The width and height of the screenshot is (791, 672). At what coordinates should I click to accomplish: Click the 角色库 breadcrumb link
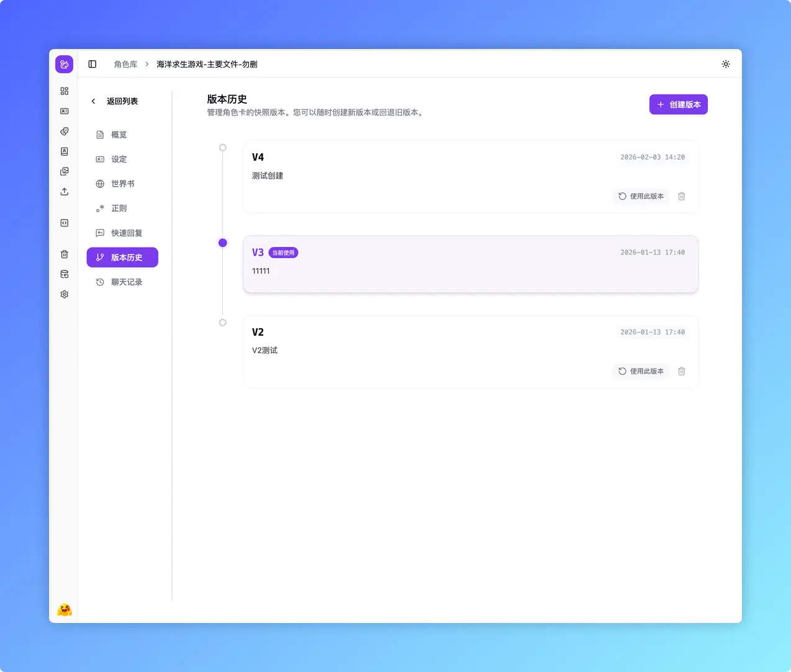(x=125, y=64)
